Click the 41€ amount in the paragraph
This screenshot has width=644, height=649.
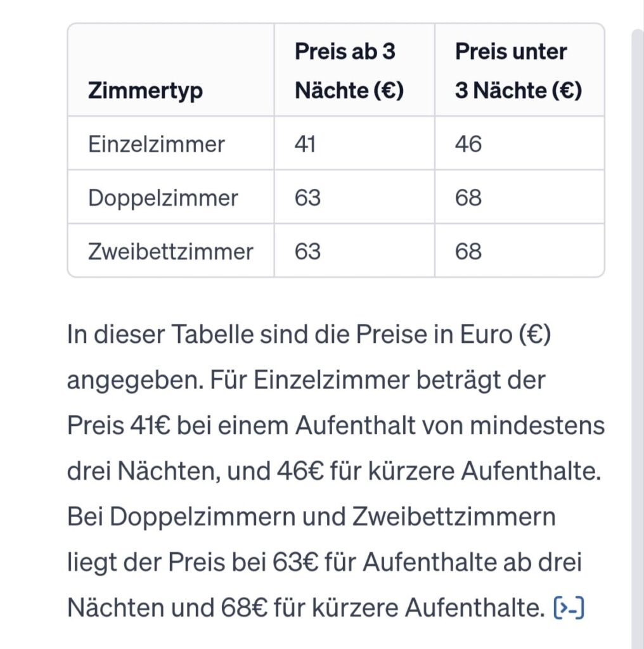[x=150, y=425]
